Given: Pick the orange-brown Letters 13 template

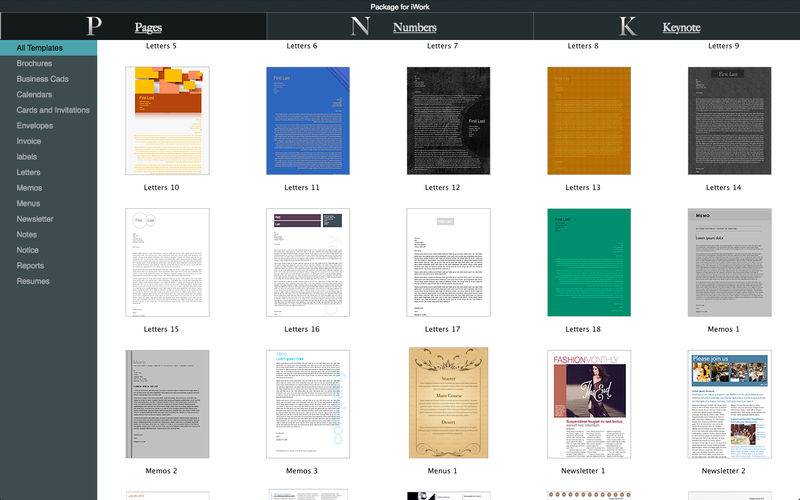Looking at the screenshot, I should [589, 121].
